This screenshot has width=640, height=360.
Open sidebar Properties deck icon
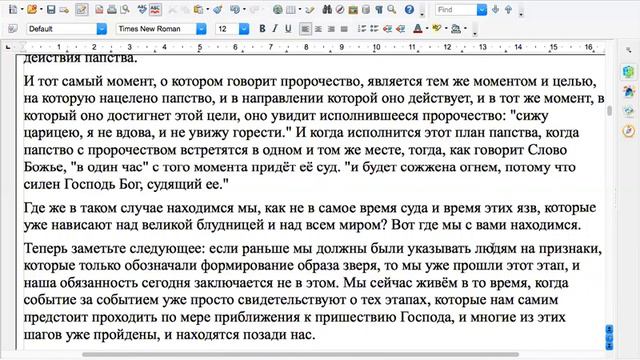coord(629,72)
